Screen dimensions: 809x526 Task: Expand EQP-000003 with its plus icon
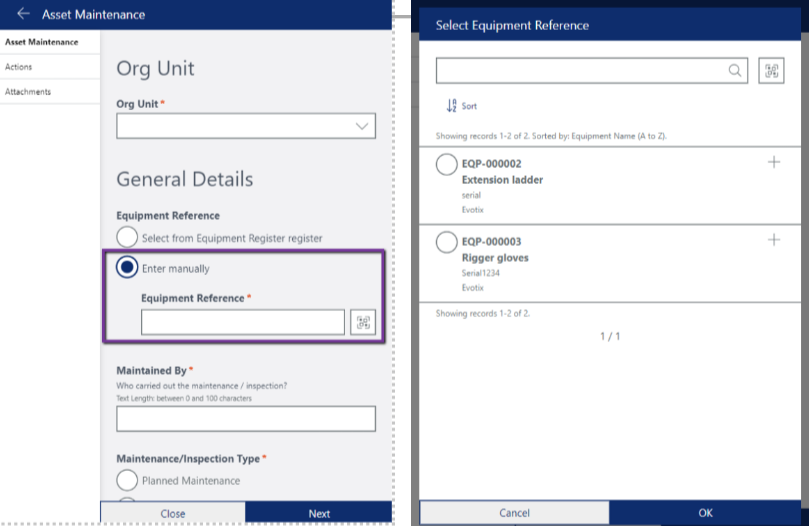[773, 240]
